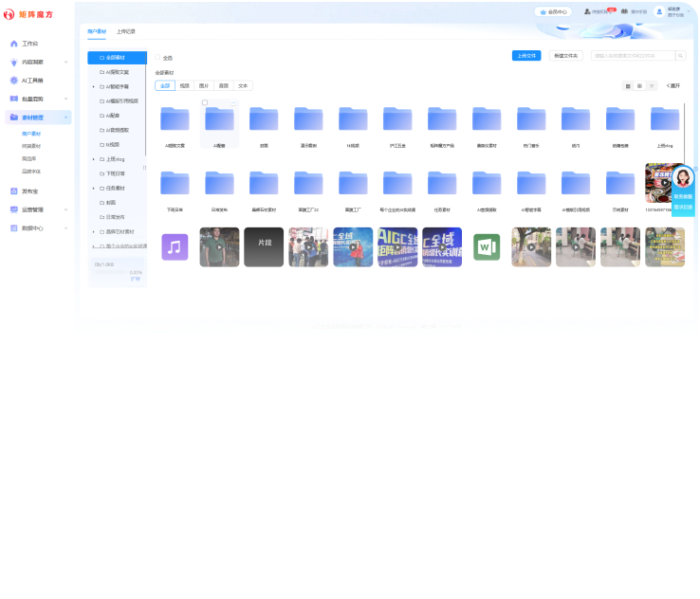This screenshot has height=599, width=700.
Task: Tick the 全选 select-all checkbox
Action: 157,58
